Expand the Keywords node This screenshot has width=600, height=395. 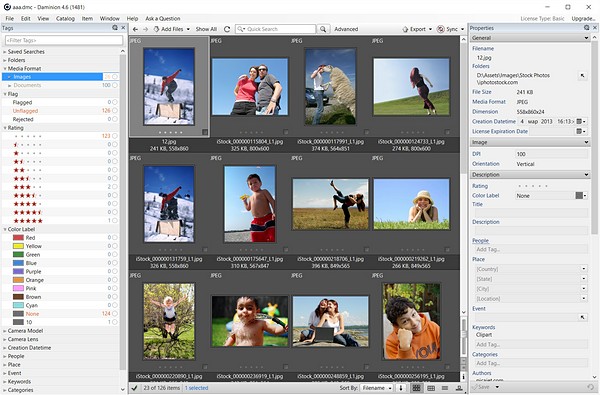[x=5, y=382]
